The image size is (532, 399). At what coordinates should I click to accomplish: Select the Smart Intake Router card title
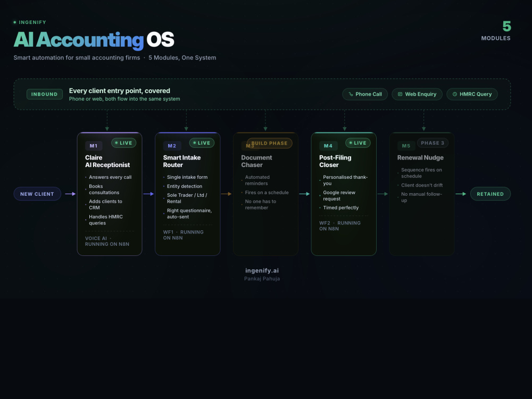182,161
